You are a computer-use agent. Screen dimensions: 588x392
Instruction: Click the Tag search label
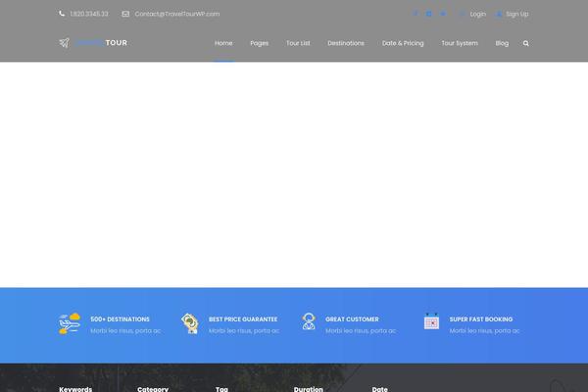[x=221, y=389]
